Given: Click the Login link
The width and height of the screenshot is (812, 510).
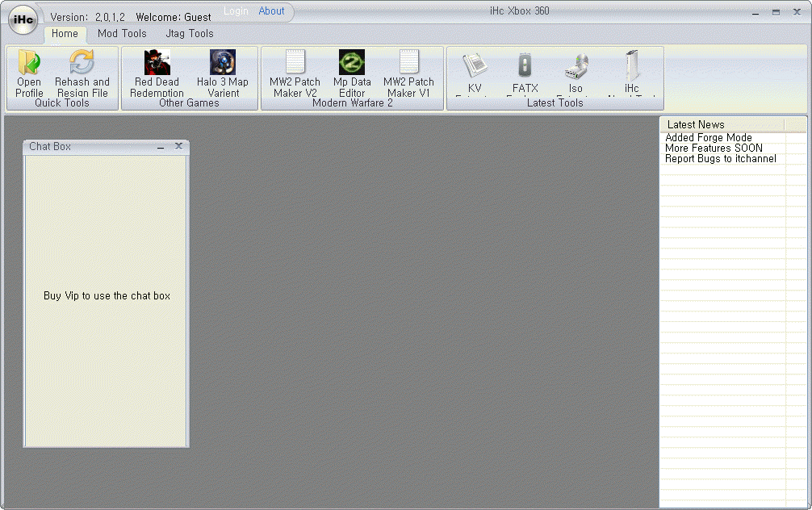Looking at the screenshot, I should (x=236, y=10).
